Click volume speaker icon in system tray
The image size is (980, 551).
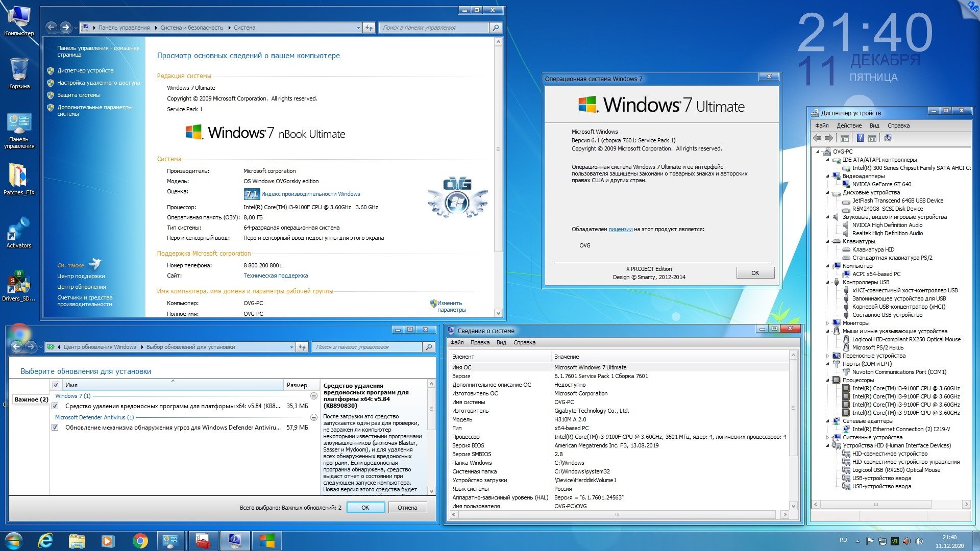tap(919, 541)
